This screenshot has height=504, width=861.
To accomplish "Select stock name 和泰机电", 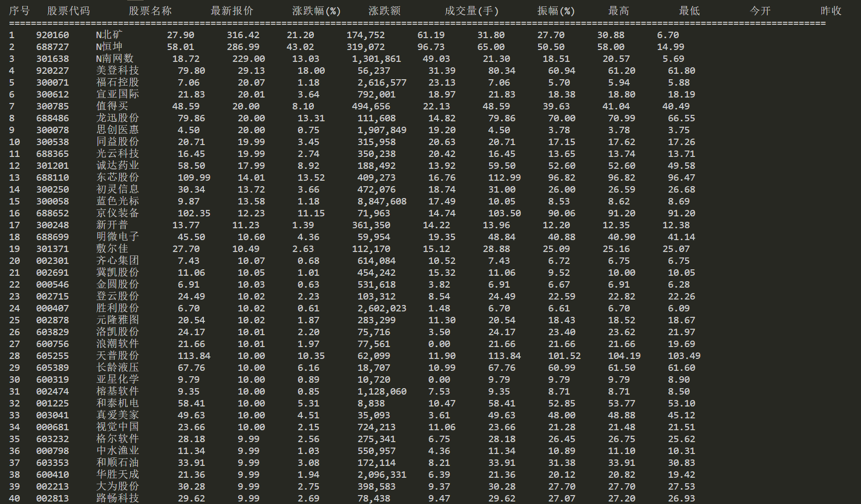I will pyautogui.click(x=117, y=403).
